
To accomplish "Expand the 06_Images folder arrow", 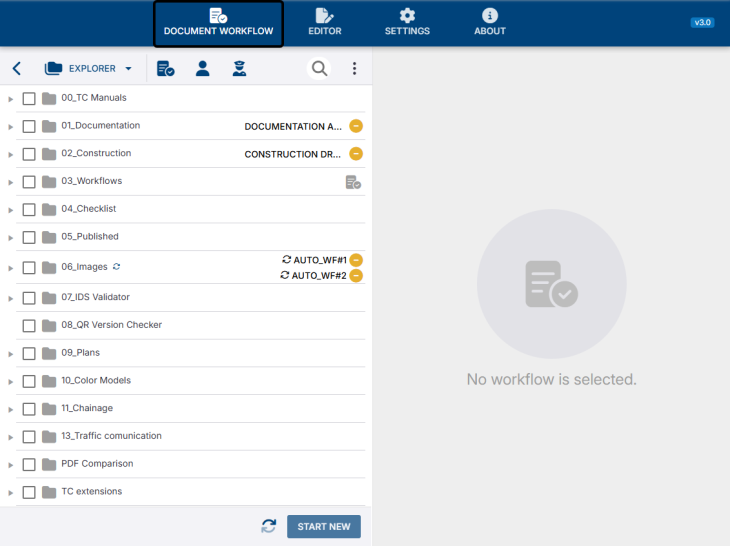I will [x=10, y=268].
